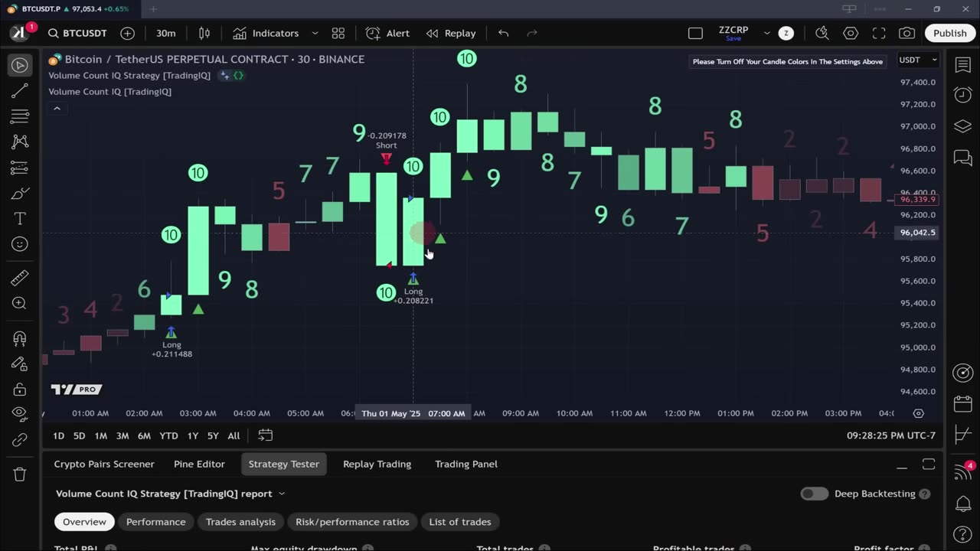
Task: Open the ZZCRP layout name dropdown arrow
Action: click(766, 33)
